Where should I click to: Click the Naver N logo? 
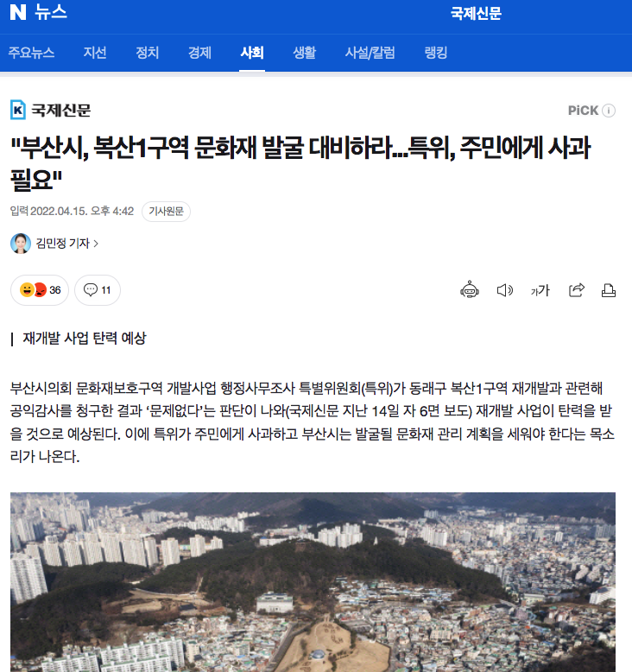(18, 12)
